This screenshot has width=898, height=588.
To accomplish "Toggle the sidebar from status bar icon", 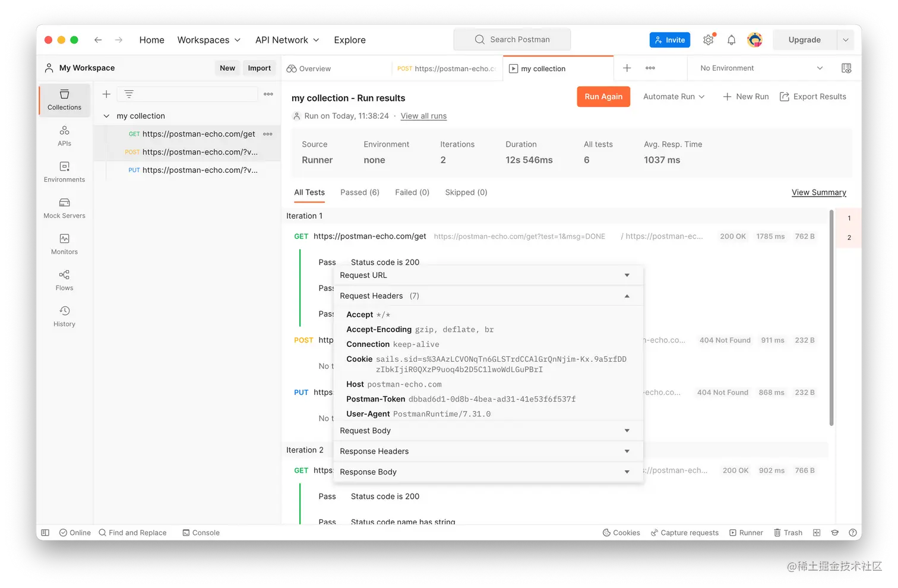I will tap(45, 533).
